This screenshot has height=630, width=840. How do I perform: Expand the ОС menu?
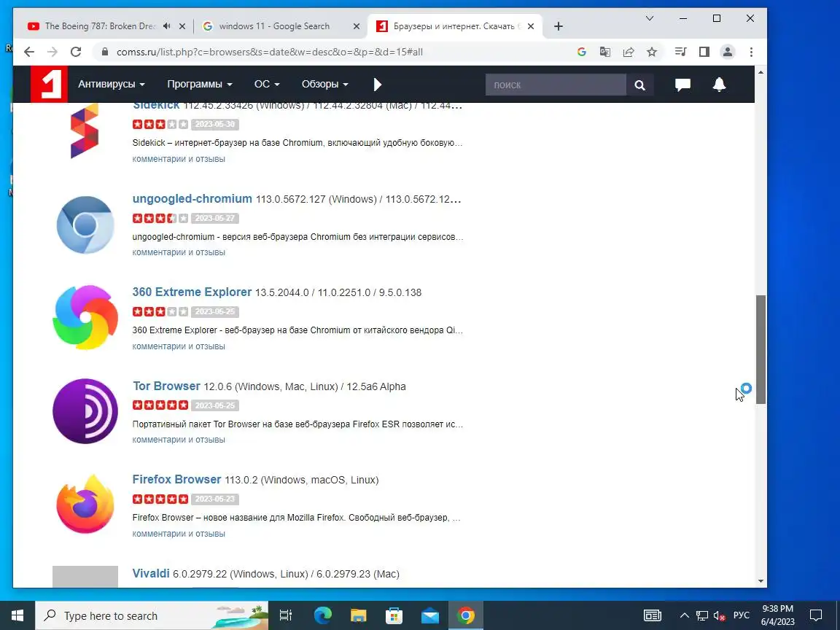coord(267,84)
